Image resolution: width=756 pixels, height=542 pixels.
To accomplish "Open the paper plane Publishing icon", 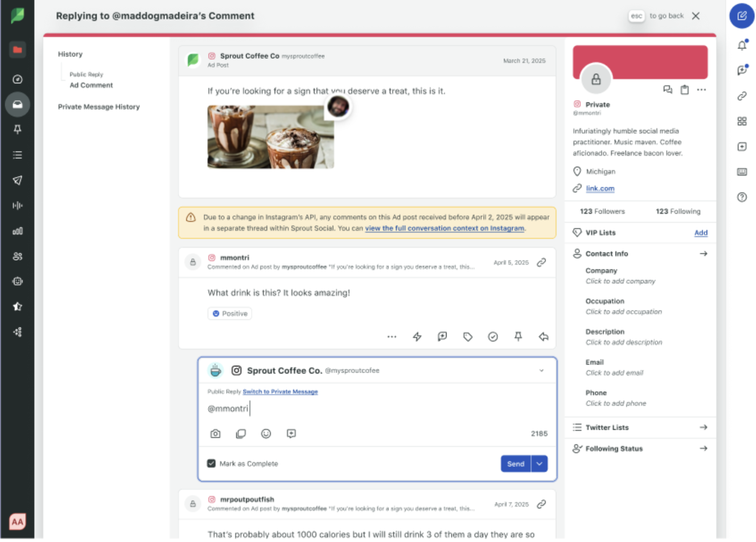I will [17, 180].
